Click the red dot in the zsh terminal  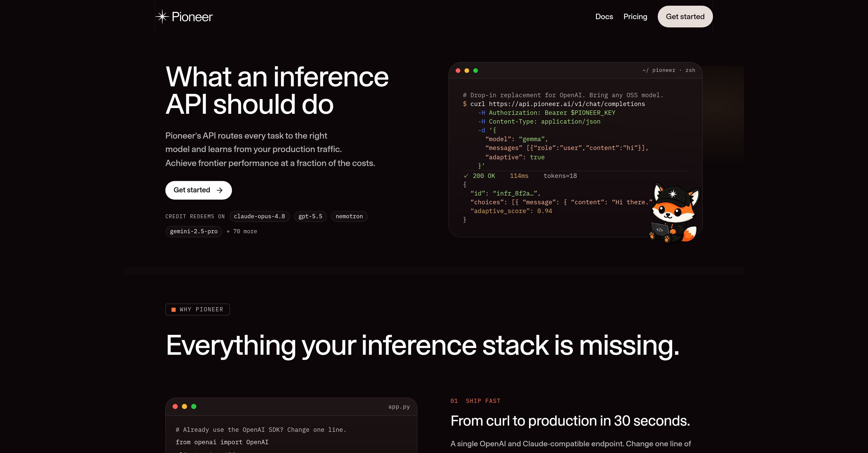(458, 71)
